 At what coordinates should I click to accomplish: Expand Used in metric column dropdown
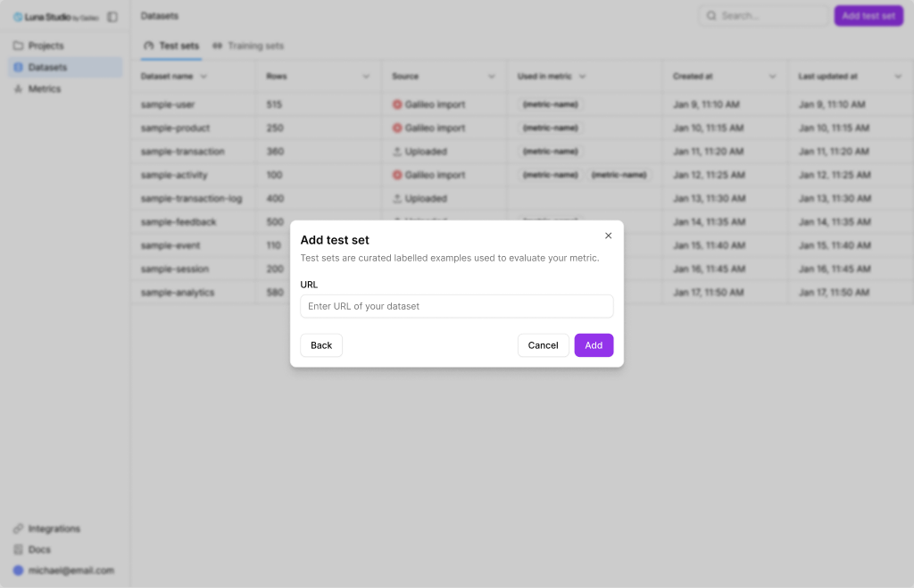[582, 77]
